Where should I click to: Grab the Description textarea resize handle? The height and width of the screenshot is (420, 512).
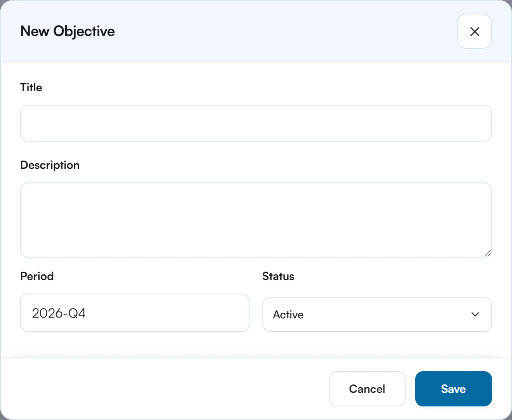488,253
